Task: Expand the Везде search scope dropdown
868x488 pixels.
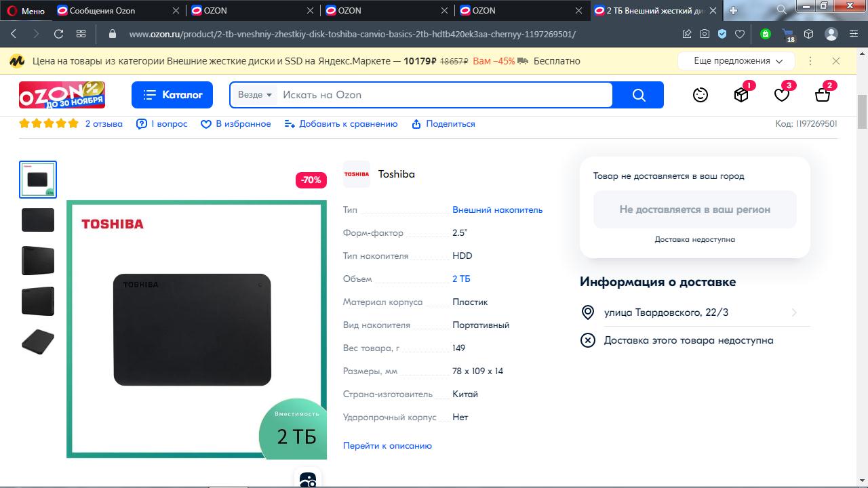Action: point(255,95)
